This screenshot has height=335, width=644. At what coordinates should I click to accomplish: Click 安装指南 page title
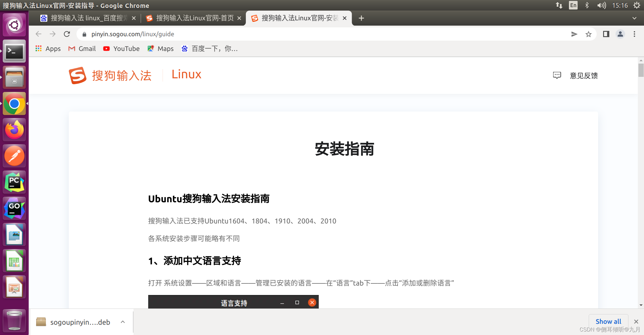click(x=344, y=149)
